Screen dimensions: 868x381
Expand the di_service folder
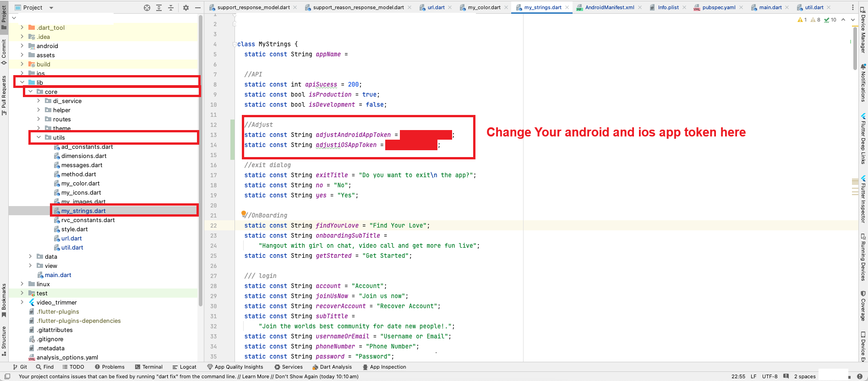(x=39, y=101)
